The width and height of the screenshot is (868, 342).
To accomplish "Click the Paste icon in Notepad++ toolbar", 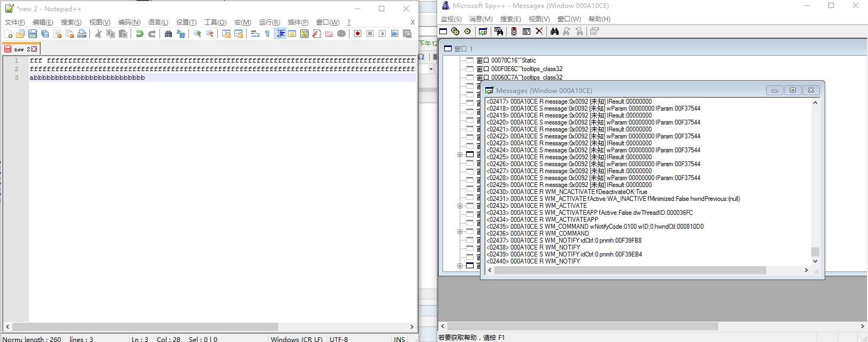I will 123,34.
